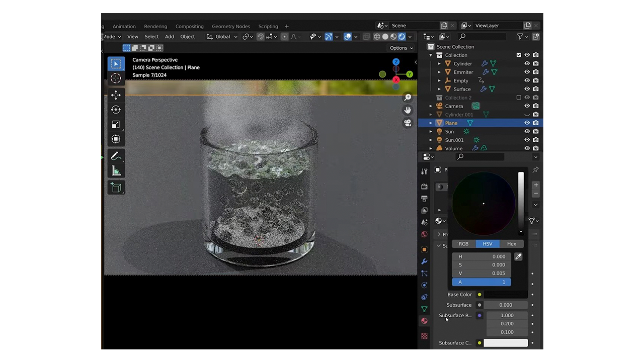
Task: Switch color picker to RGB mode
Action: [x=464, y=244]
